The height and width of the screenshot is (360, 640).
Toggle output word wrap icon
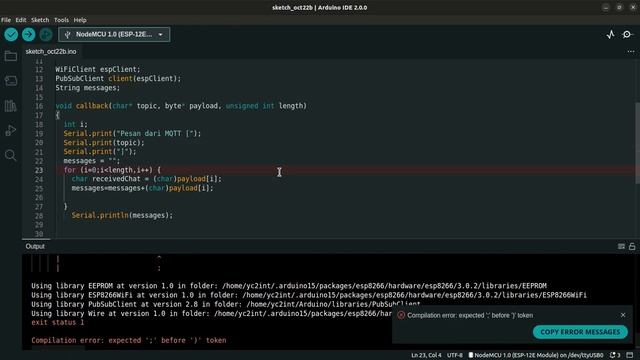tap(621, 247)
